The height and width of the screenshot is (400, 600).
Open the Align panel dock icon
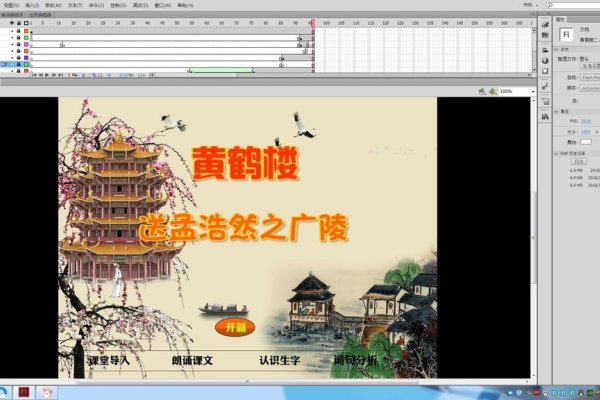click(x=545, y=50)
